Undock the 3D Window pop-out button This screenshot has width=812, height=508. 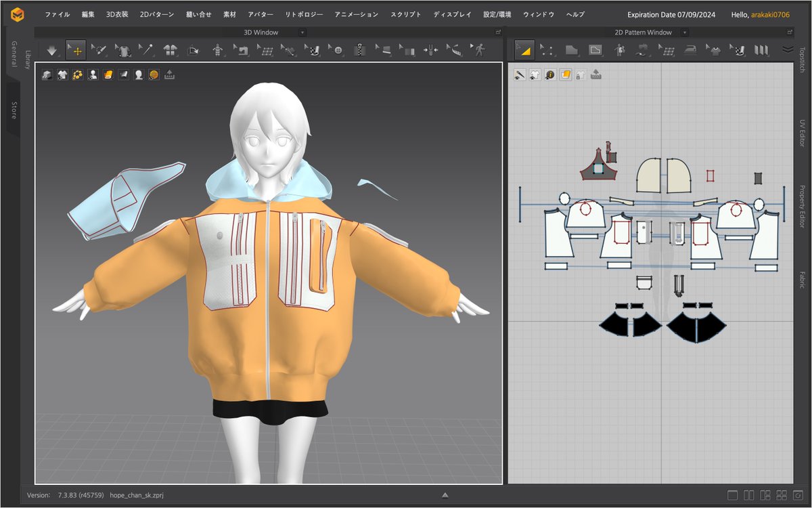499,33
